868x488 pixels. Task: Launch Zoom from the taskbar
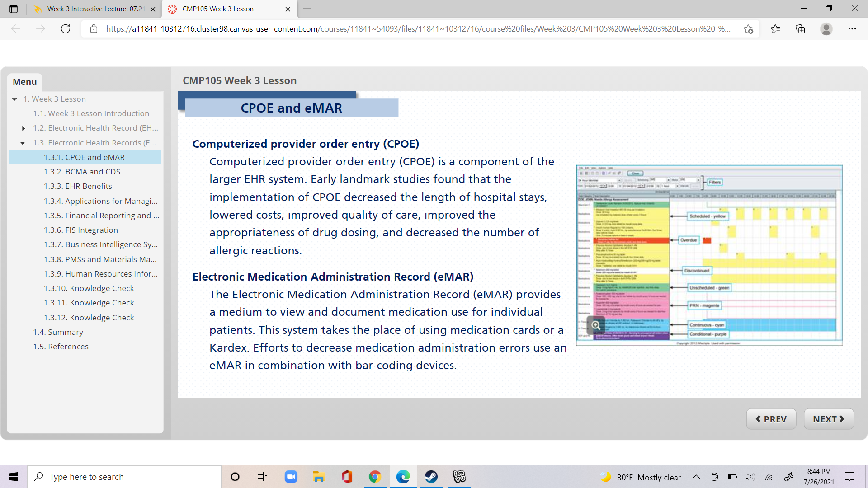[291, 477]
